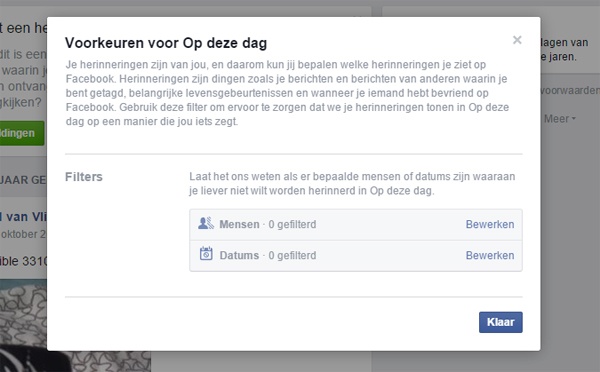Click the green meldingen button in background

22,133
